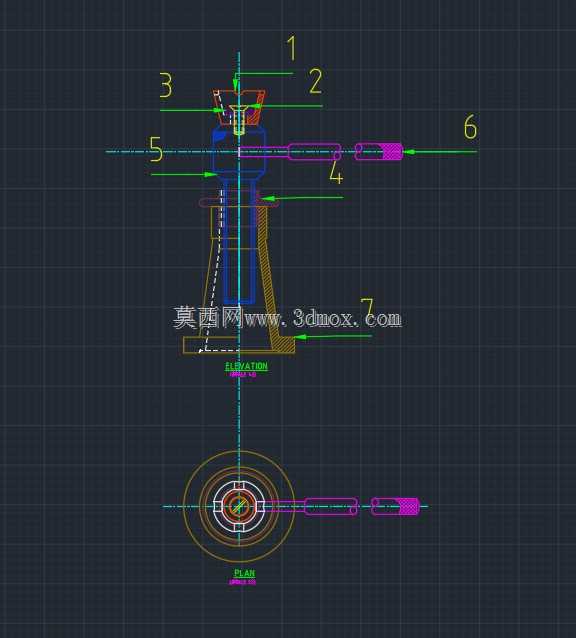The width and height of the screenshot is (576, 638).
Task: Select the white slotted nut in plan view
Action: pos(239,507)
